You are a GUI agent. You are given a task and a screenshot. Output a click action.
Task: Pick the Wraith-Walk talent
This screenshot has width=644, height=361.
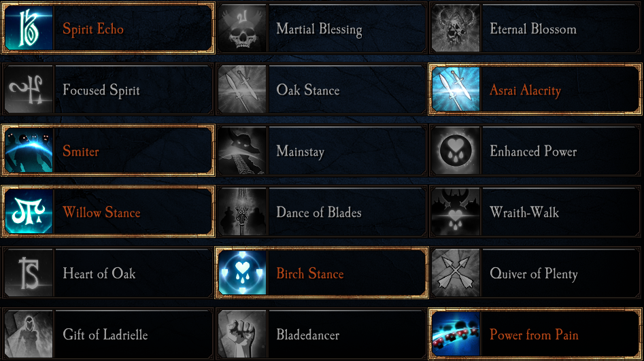(524, 213)
